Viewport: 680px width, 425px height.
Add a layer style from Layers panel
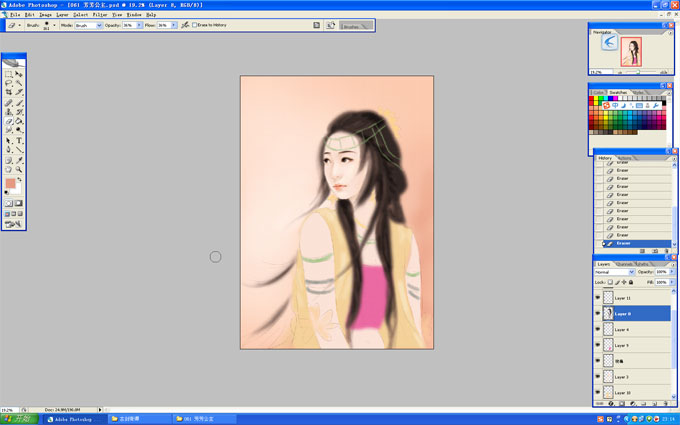[611, 403]
